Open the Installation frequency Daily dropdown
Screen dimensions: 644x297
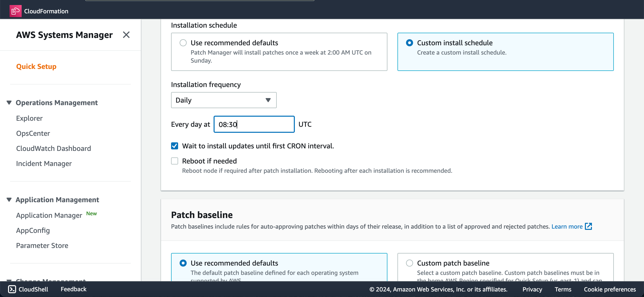pyautogui.click(x=224, y=100)
